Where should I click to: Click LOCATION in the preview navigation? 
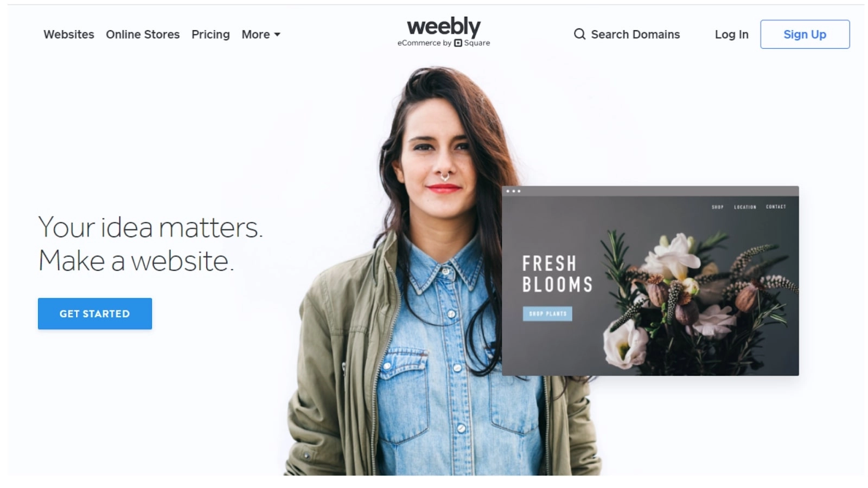point(745,207)
